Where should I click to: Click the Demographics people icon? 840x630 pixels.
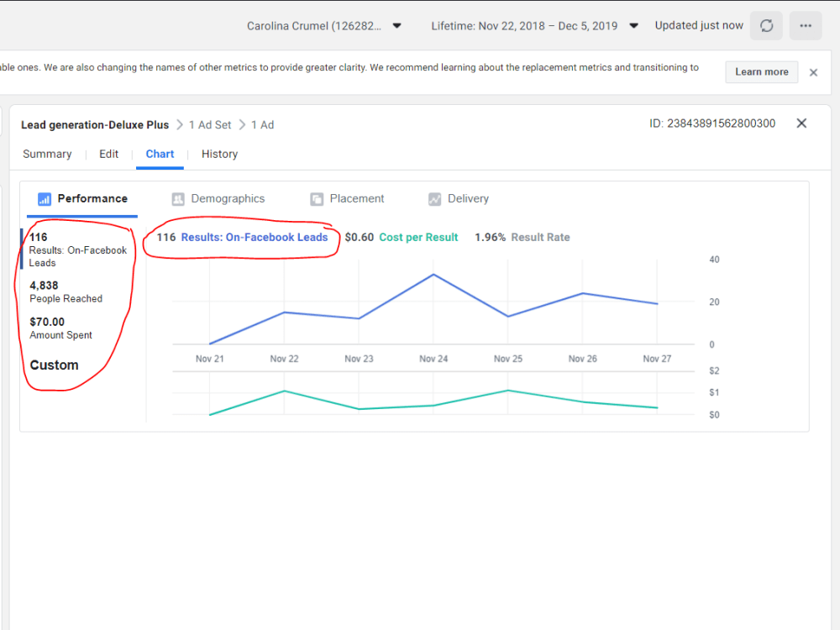(x=178, y=199)
